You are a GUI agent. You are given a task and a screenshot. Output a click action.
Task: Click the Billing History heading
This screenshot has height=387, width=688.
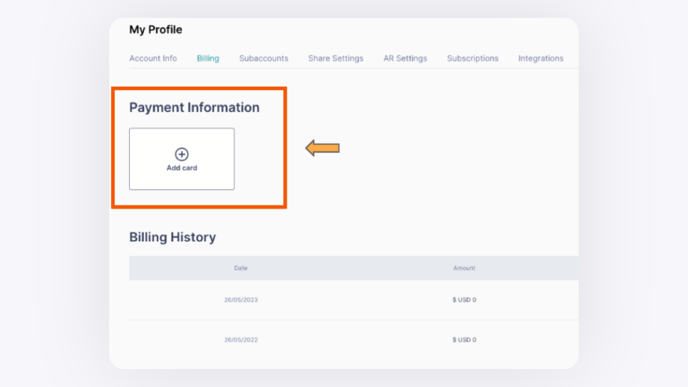pos(172,237)
